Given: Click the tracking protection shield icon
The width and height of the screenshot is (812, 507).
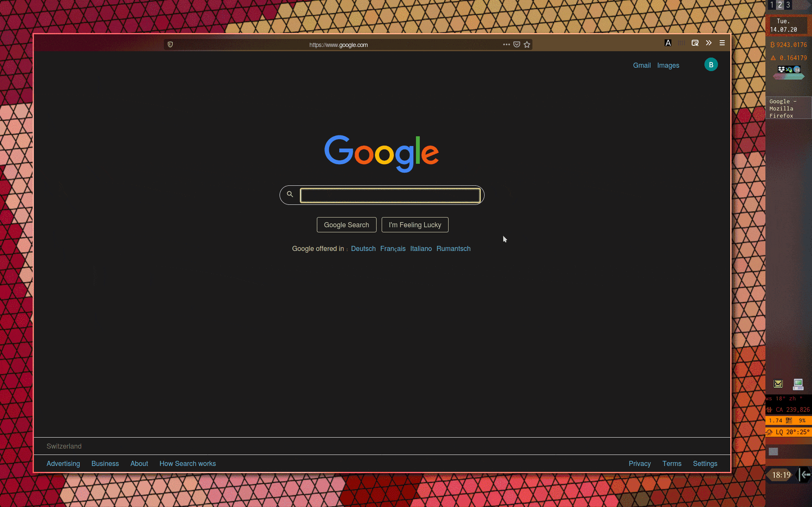Looking at the screenshot, I should (170, 44).
